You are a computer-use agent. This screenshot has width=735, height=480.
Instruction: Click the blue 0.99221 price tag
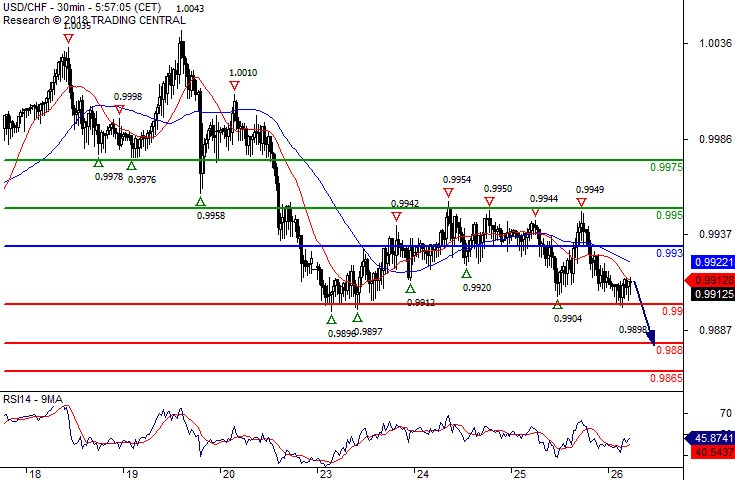coord(713,262)
